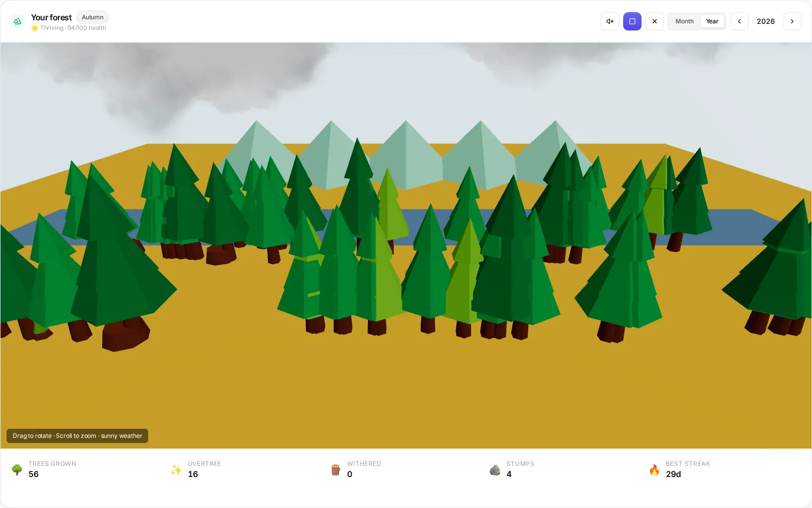
Task: Click the Your forest title
Action: click(x=51, y=17)
